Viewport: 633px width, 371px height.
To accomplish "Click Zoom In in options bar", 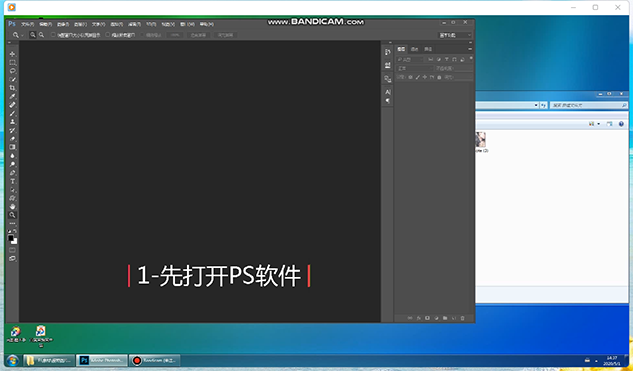I will pos(33,35).
